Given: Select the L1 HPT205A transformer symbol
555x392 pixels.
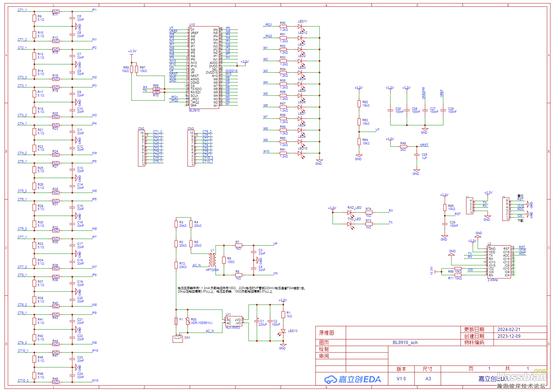Looking at the screenshot, I should [x=212, y=260].
